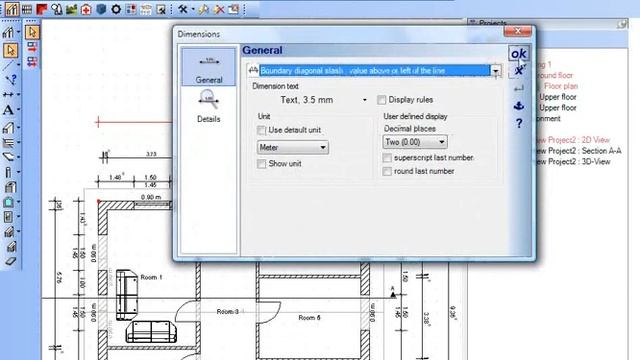640x360 pixels.
Task: Open the Boundary diagonal slash dimension type dropdown
Action: tap(496, 71)
